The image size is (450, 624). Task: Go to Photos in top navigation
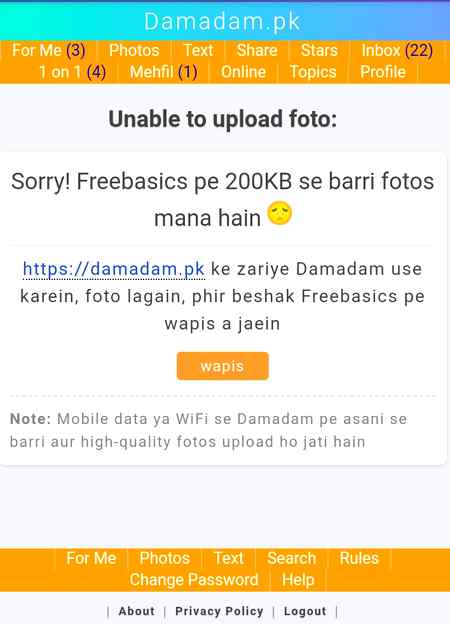point(134,51)
